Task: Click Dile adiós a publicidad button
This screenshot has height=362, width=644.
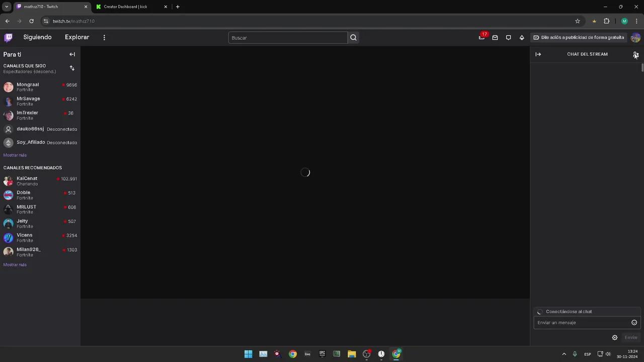Action: coord(579,37)
